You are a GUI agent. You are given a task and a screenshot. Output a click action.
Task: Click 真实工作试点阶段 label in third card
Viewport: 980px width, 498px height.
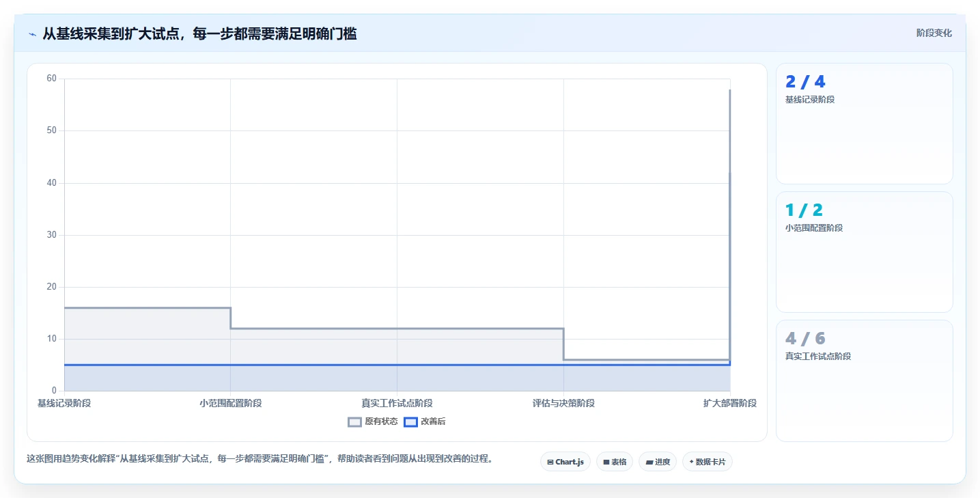[x=818, y=357]
